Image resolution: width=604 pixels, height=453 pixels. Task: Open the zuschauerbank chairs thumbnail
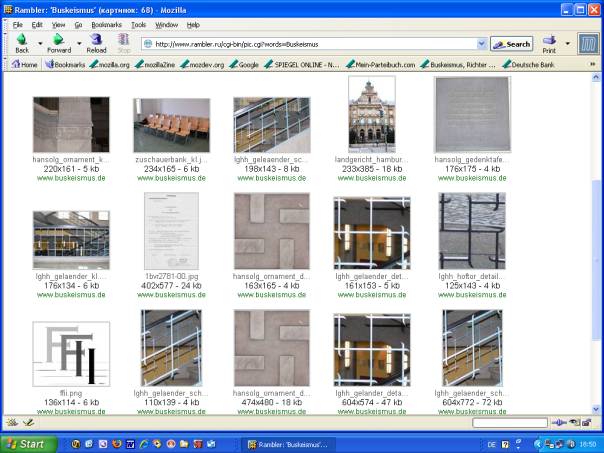(x=171, y=125)
